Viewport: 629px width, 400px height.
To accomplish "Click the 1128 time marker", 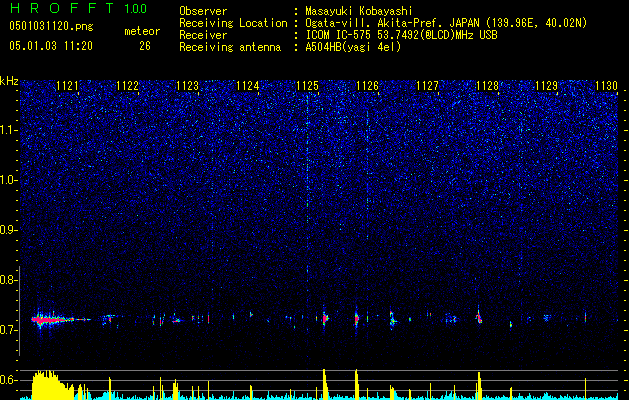I will click(487, 86).
